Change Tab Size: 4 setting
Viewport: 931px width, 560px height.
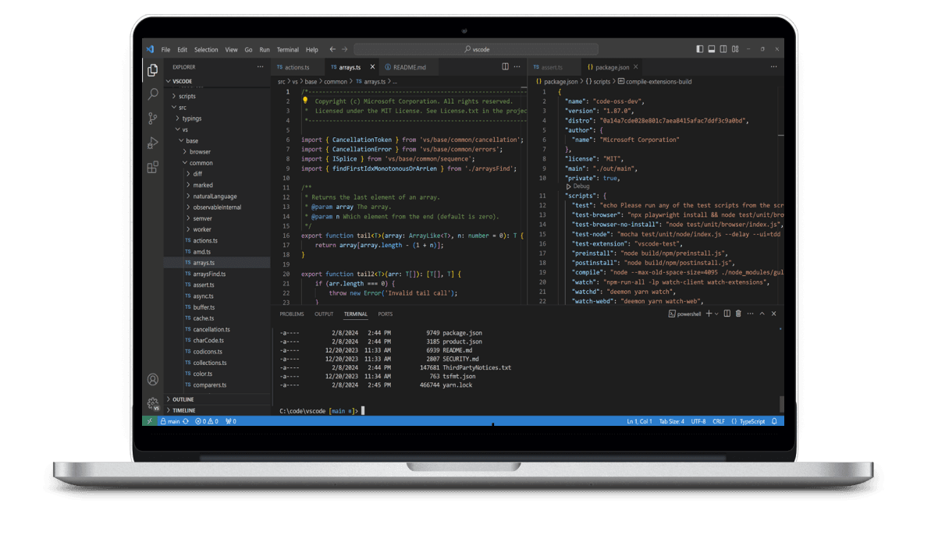click(x=672, y=421)
